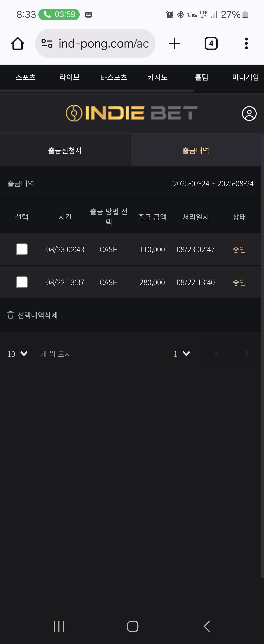Viewport: 264px width, 644px height.
Task: Tap the site settings icon in address bar
Action: pyautogui.click(x=47, y=43)
